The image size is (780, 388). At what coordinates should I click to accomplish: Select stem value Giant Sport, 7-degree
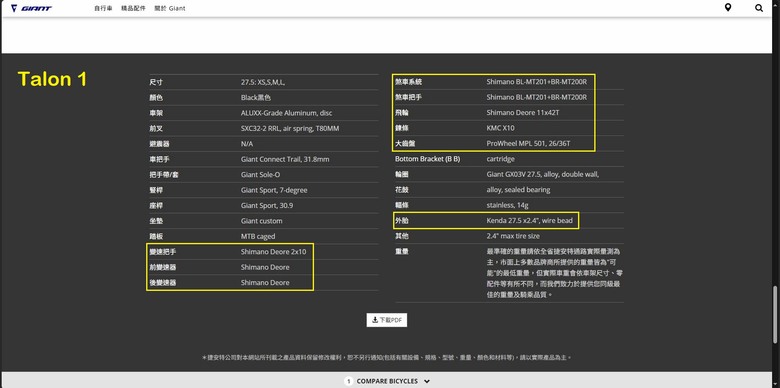[274, 190]
